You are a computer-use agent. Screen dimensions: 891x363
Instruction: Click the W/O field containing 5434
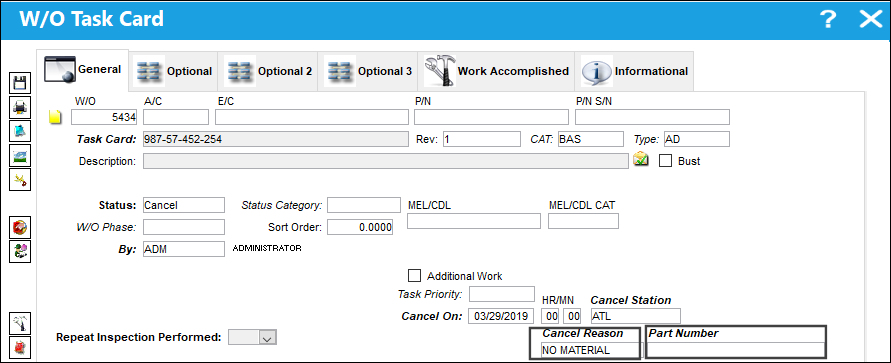point(104,118)
